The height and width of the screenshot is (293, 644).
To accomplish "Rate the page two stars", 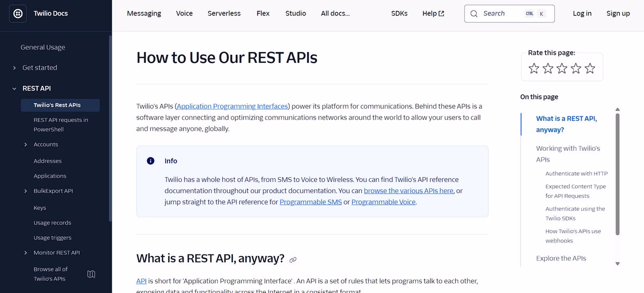I will click(x=548, y=68).
